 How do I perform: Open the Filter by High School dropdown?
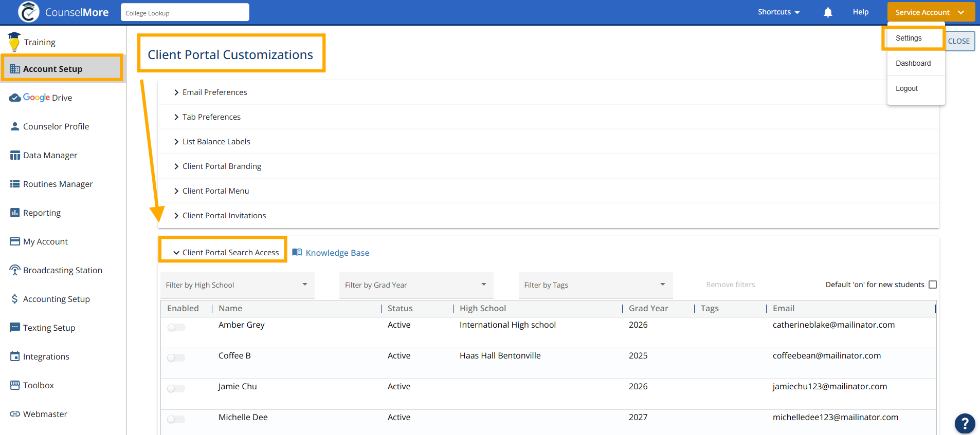point(238,285)
